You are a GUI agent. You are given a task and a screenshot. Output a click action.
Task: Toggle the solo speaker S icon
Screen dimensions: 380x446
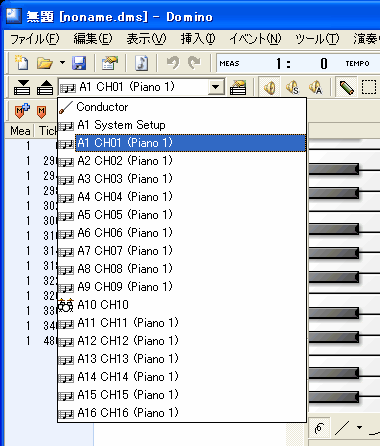tap(292, 88)
